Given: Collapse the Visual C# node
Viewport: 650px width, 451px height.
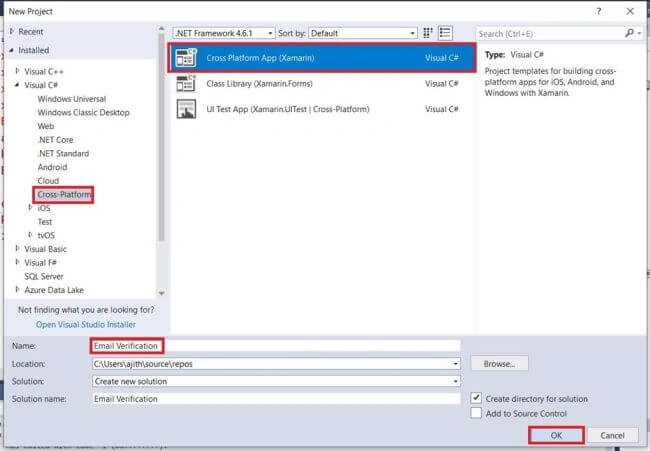Looking at the screenshot, I should [17, 85].
